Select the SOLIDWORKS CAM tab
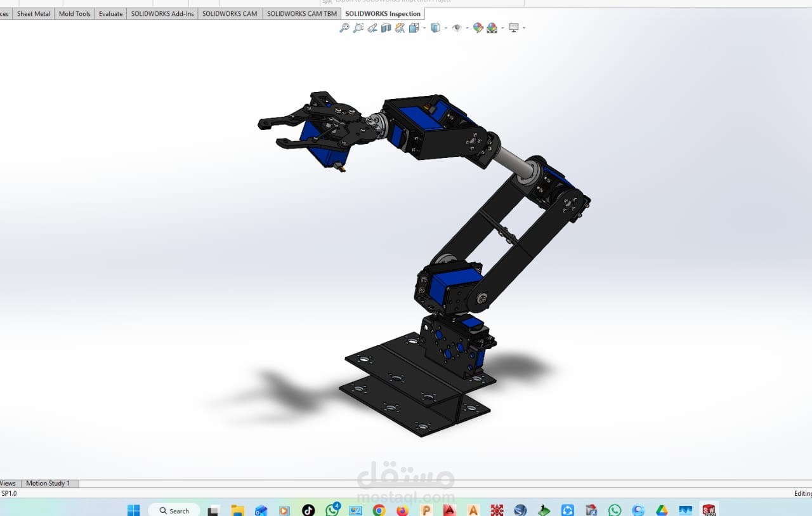 (230, 13)
